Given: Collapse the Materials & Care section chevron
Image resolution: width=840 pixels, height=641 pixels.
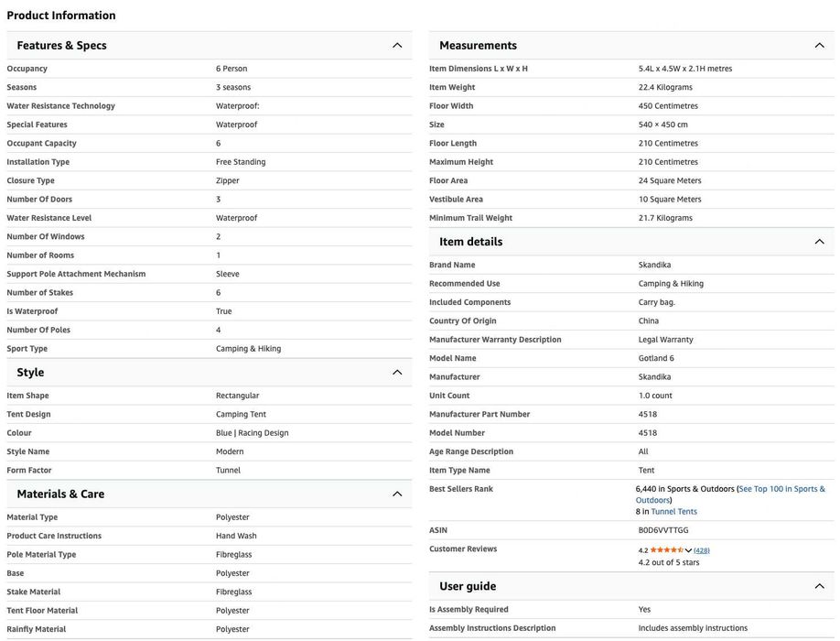Looking at the screenshot, I should tap(397, 494).
